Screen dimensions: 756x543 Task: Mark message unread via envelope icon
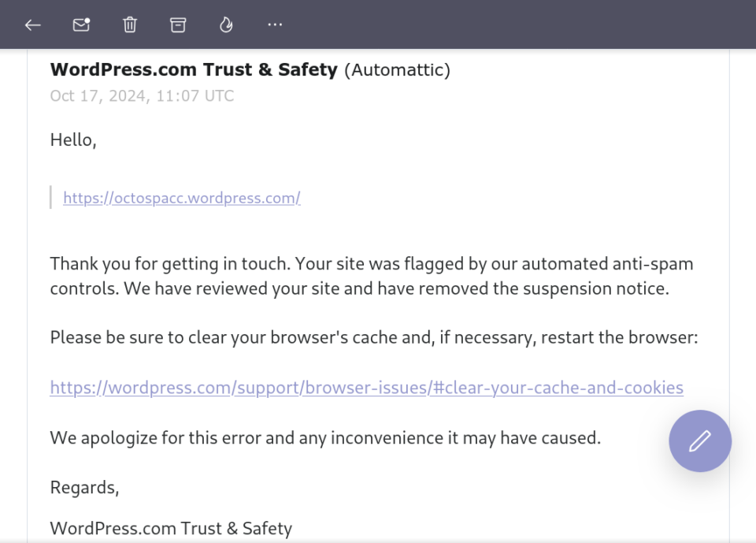click(81, 24)
